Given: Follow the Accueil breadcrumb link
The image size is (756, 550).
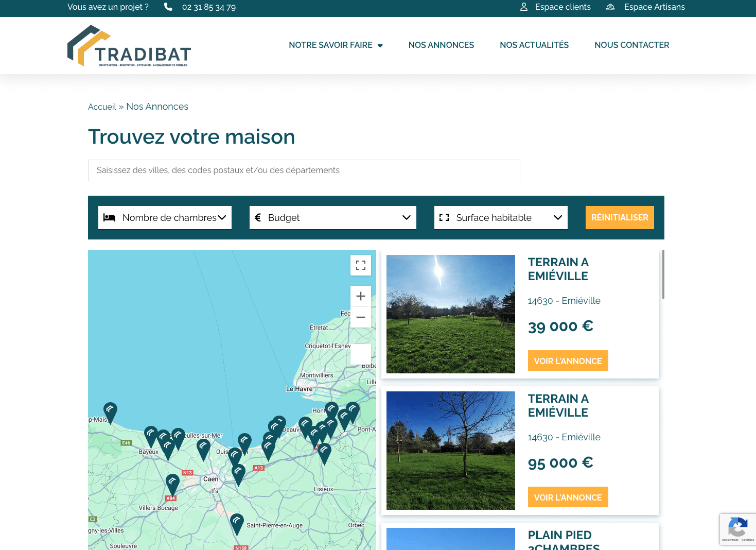Looking at the screenshot, I should pos(102,107).
